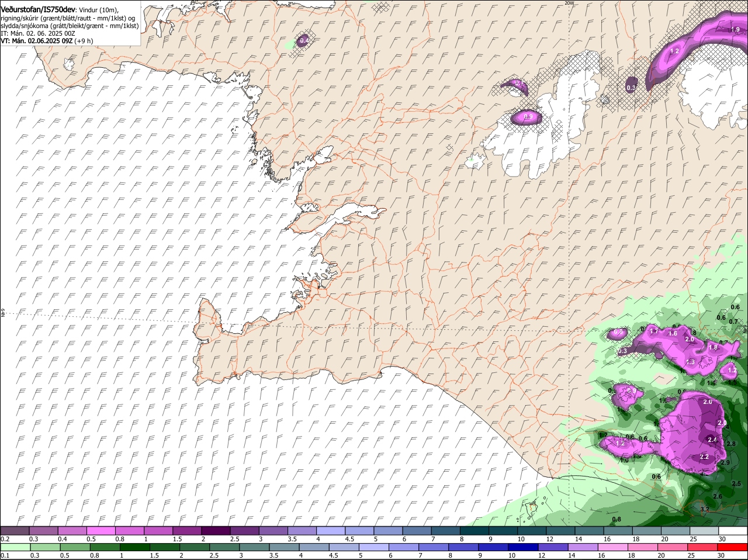
Task: Click the pale green 0.1 swatch in the lower legend
Action: pyautogui.click(x=15, y=547)
